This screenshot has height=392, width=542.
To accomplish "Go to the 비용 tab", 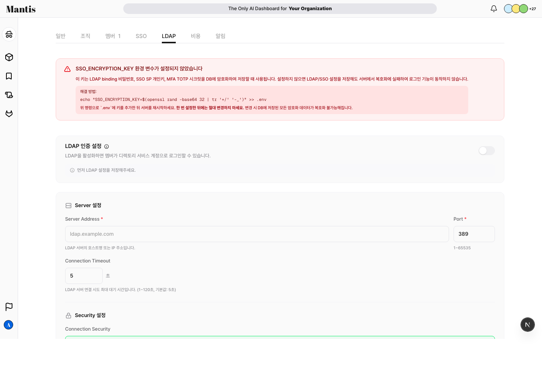I will click(196, 36).
